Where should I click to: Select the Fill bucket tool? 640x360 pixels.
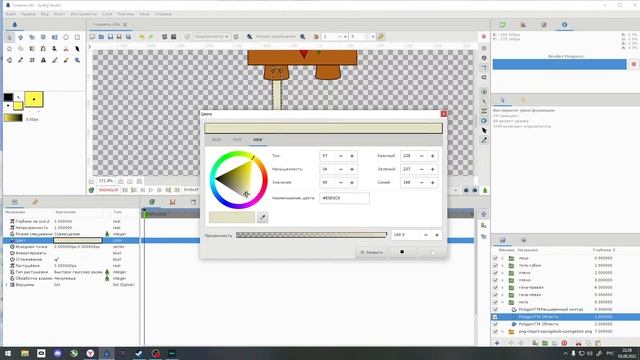[9, 60]
